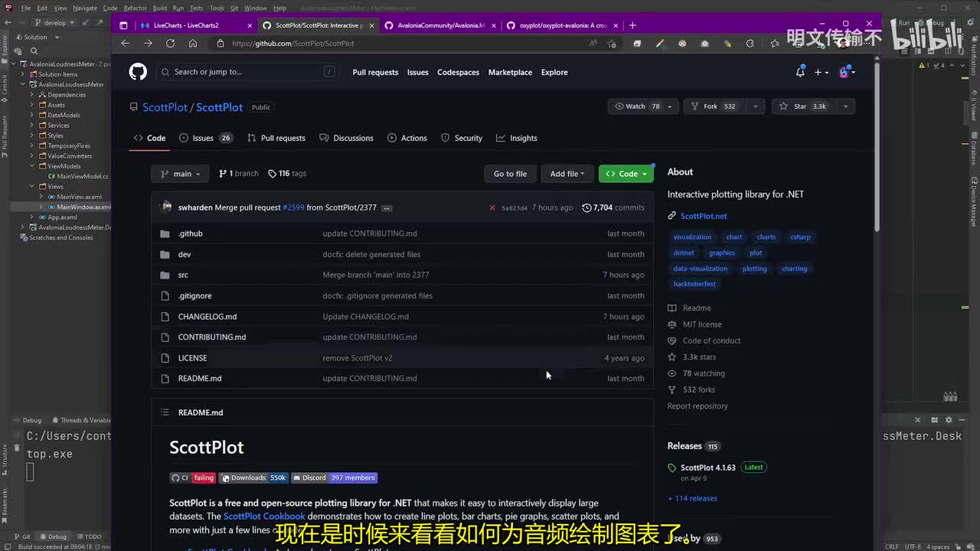This screenshot has width=980, height=551.
Task: Switch to the AvaloniaCommunity browser tab
Action: tap(439, 25)
